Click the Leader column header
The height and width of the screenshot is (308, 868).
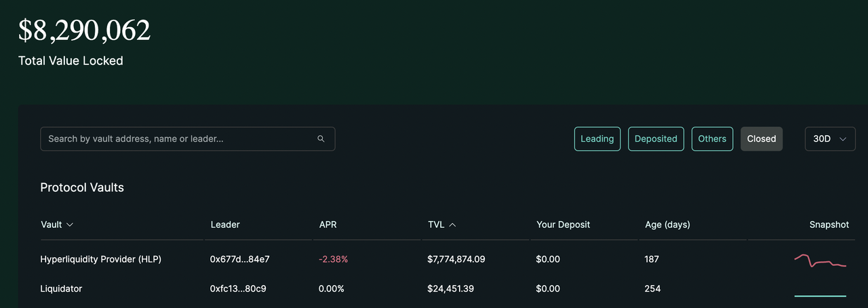pyautogui.click(x=225, y=225)
